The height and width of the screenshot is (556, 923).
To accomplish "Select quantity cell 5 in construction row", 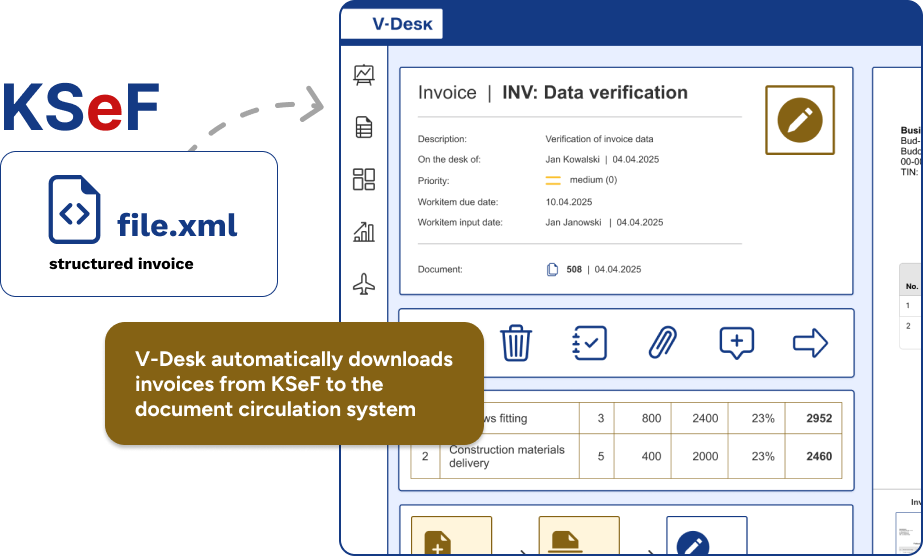I will click(597, 456).
